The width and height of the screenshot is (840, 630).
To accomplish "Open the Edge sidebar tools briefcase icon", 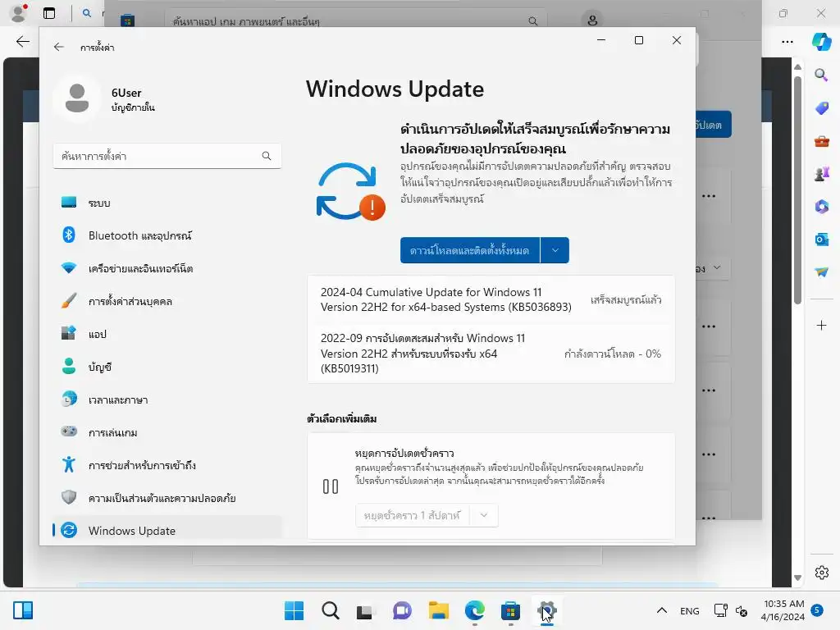I will tap(821, 141).
